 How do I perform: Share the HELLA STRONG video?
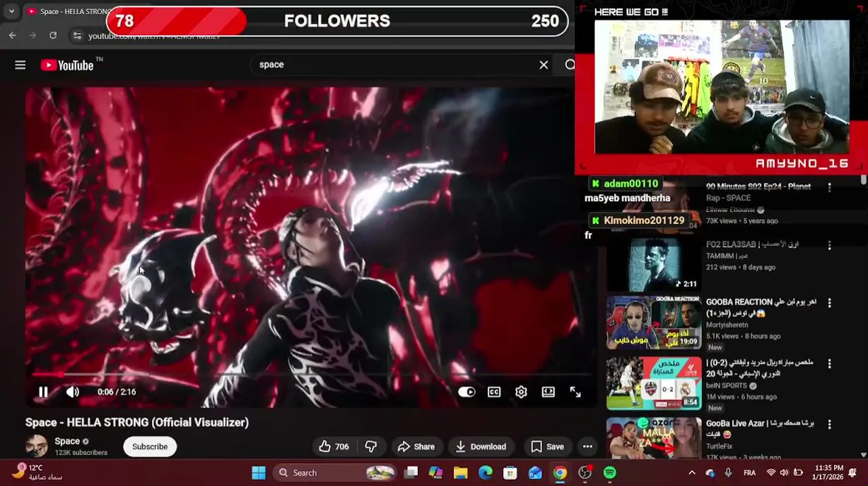point(416,446)
